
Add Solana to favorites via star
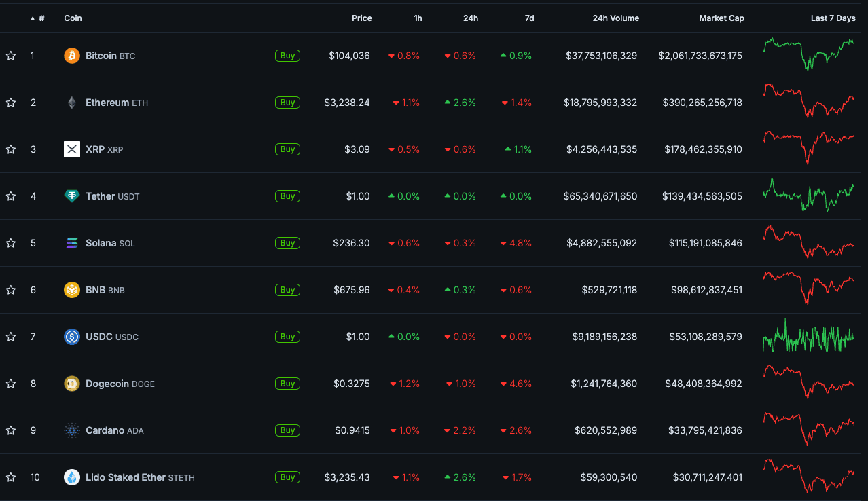pos(11,243)
